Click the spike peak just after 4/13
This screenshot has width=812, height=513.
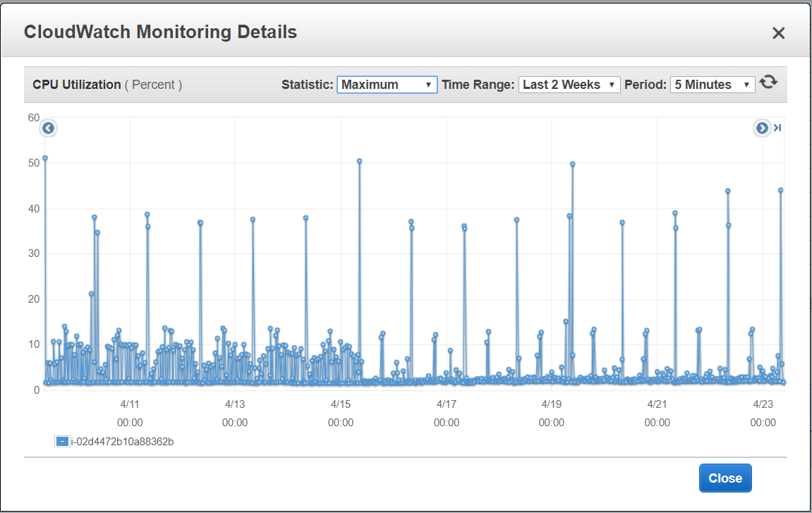click(253, 219)
